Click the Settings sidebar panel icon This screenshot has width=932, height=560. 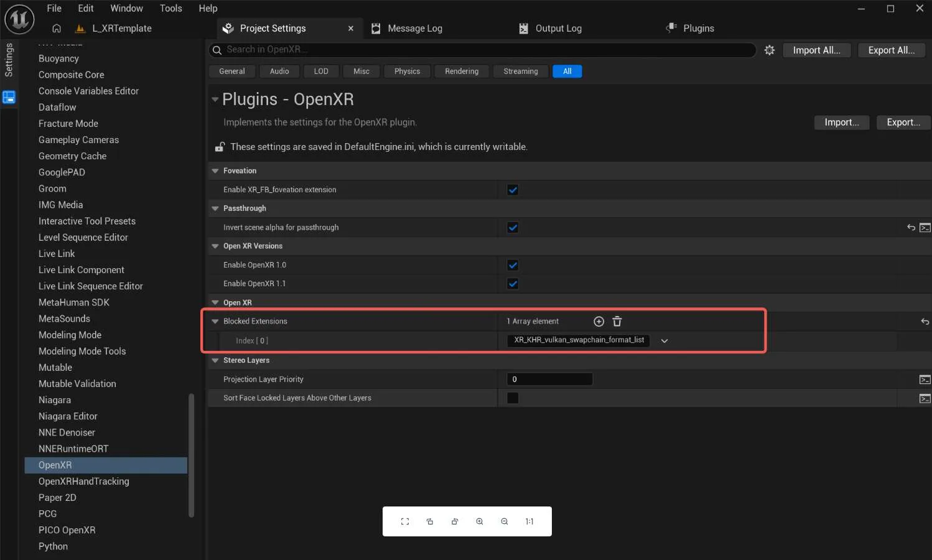tap(9, 97)
